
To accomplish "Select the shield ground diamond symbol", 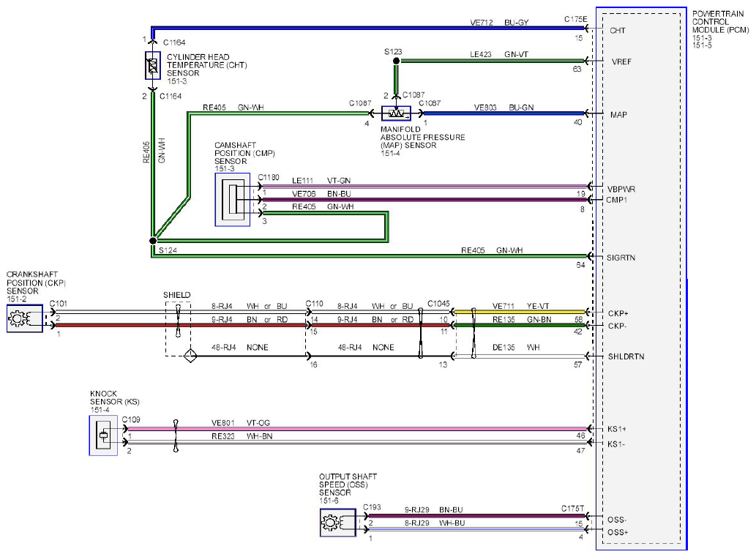I will click(x=190, y=356).
